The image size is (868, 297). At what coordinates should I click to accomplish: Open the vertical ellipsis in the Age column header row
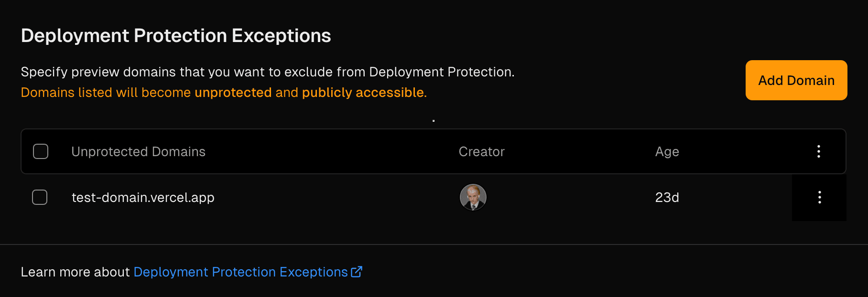pyautogui.click(x=818, y=151)
